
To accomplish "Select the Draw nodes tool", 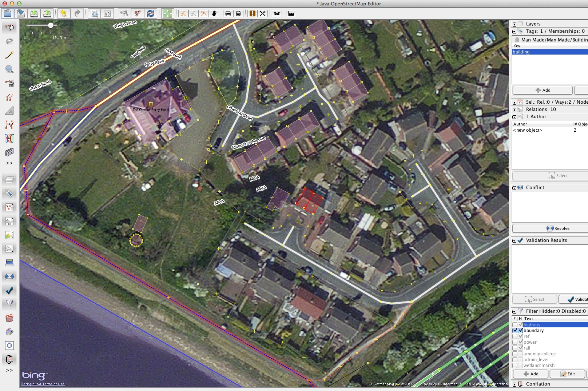I will pyautogui.click(x=10, y=55).
